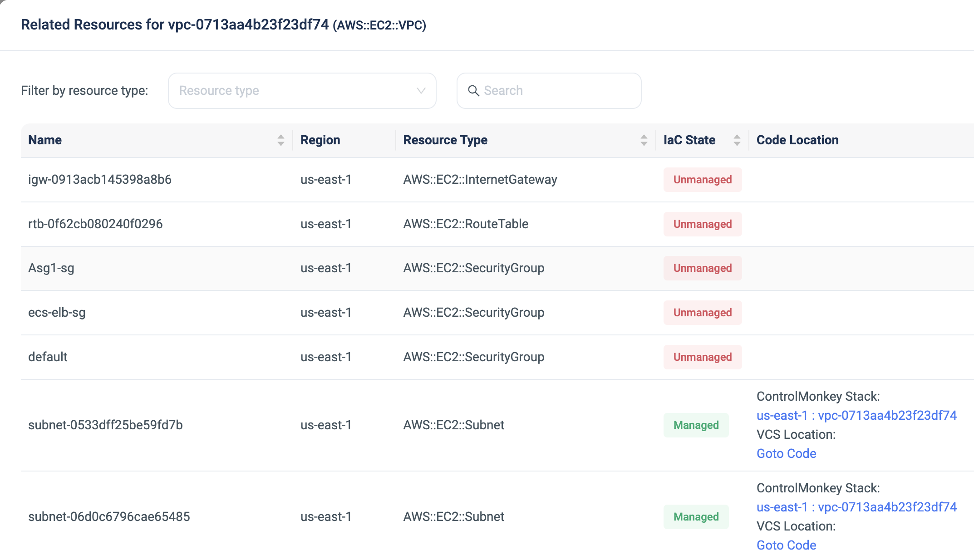
Task: Click the magnifier icon in Search box
Action: coord(473,91)
